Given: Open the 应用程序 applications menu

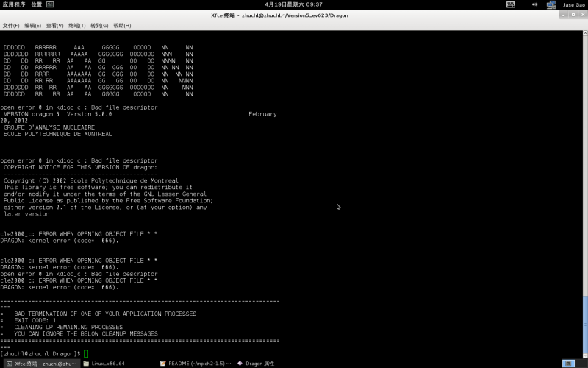Looking at the screenshot, I should click(14, 4).
